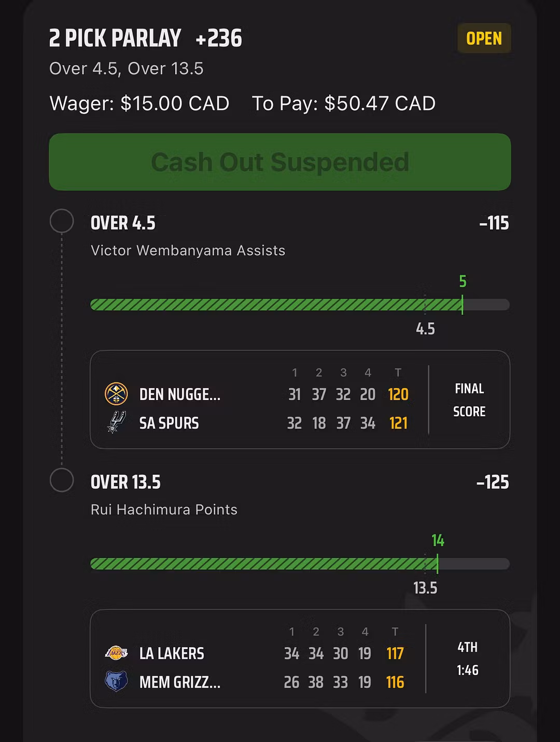Tap the Final Score game status

469,400
